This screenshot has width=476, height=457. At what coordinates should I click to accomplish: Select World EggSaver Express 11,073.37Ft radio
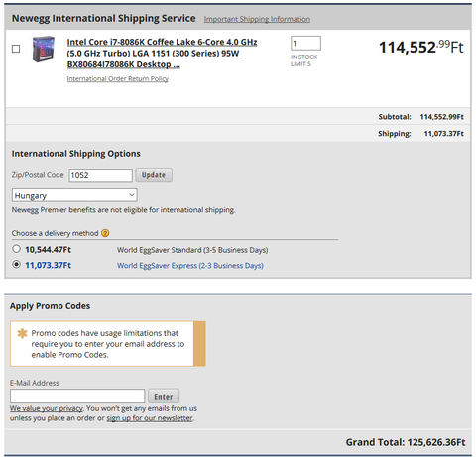tap(16, 265)
